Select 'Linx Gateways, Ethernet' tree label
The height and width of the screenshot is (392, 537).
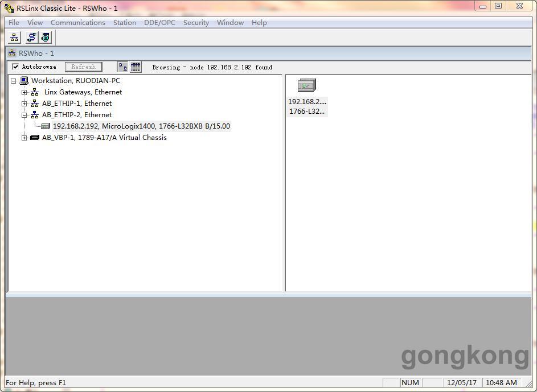pos(83,92)
